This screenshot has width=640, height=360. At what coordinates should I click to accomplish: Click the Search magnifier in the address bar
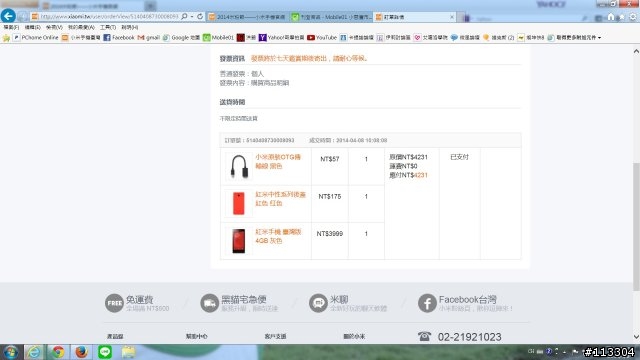point(184,16)
